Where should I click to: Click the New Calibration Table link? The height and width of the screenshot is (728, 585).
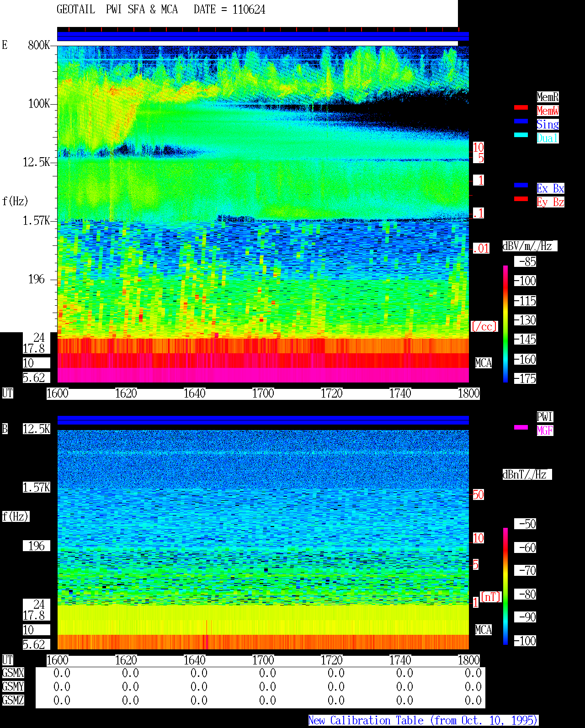(x=423, y=721)
